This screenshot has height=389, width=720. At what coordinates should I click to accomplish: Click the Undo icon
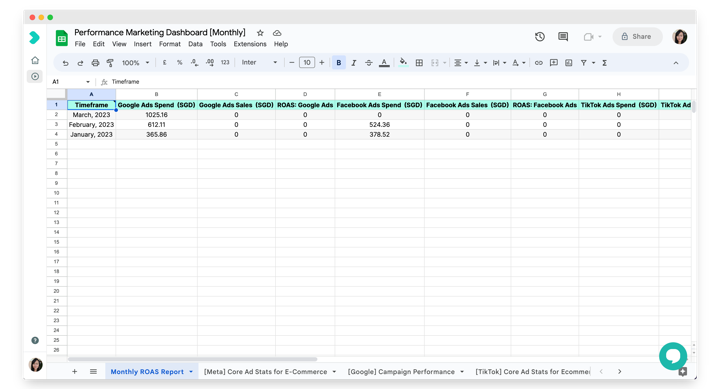click(65, 63)
